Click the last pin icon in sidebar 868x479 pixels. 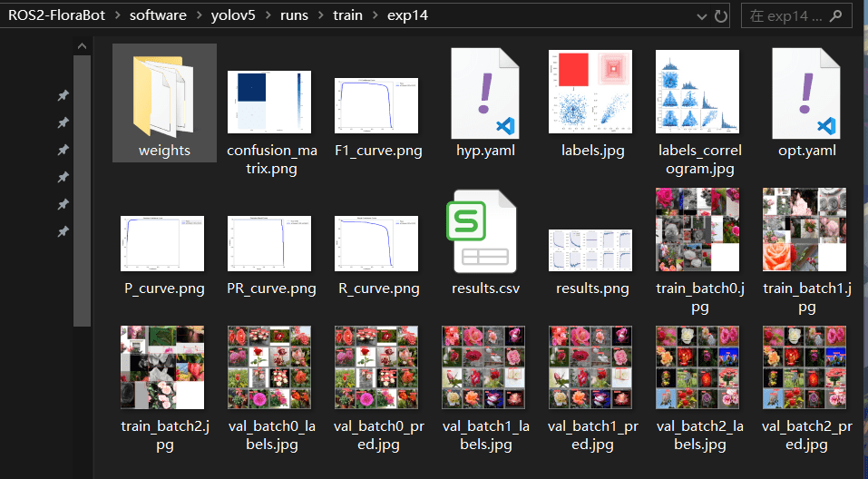tap(63, 232)
